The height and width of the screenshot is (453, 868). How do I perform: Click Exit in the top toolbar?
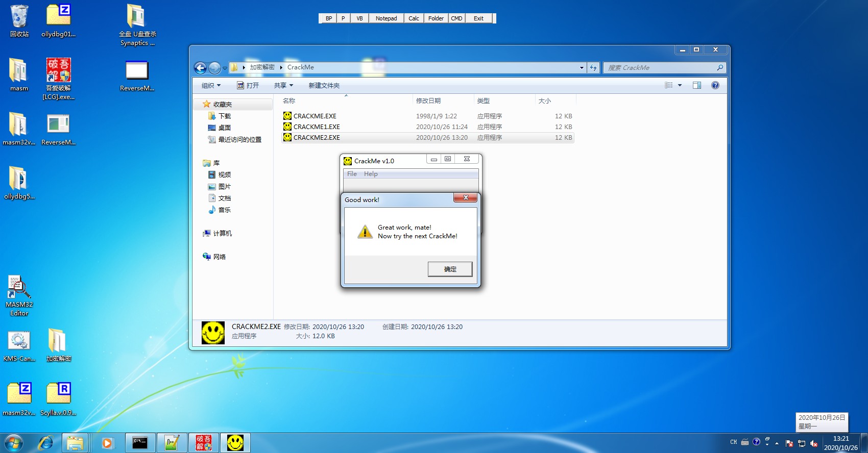(x=478, y=18)
